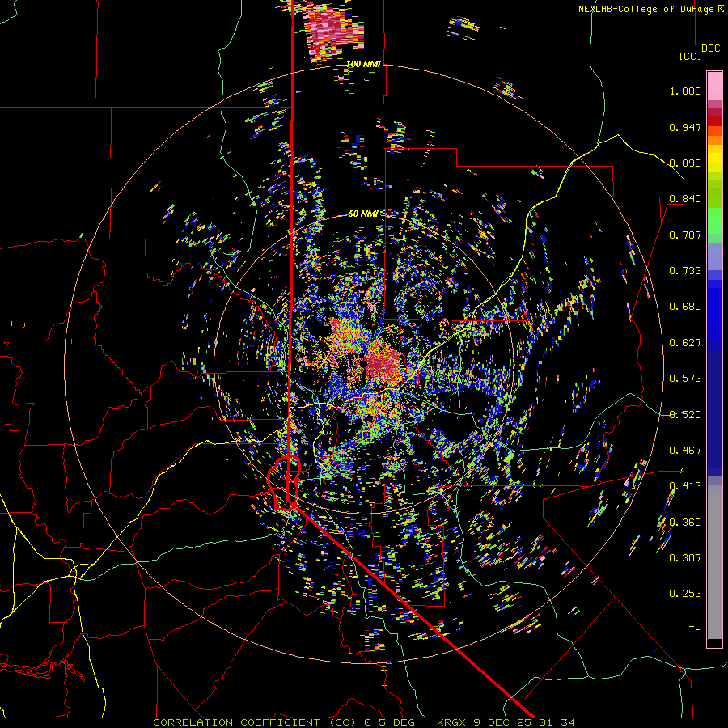Image resolution: width=728 pixels, height=728 pixels.
Task: Select the 0.413 legend value
Action: tap(685, 486)
